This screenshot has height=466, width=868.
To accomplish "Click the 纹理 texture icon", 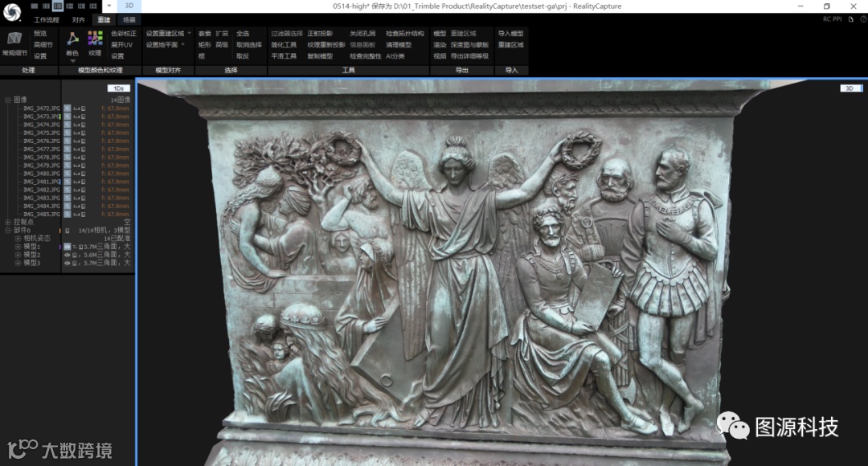I will click(95, 39).
